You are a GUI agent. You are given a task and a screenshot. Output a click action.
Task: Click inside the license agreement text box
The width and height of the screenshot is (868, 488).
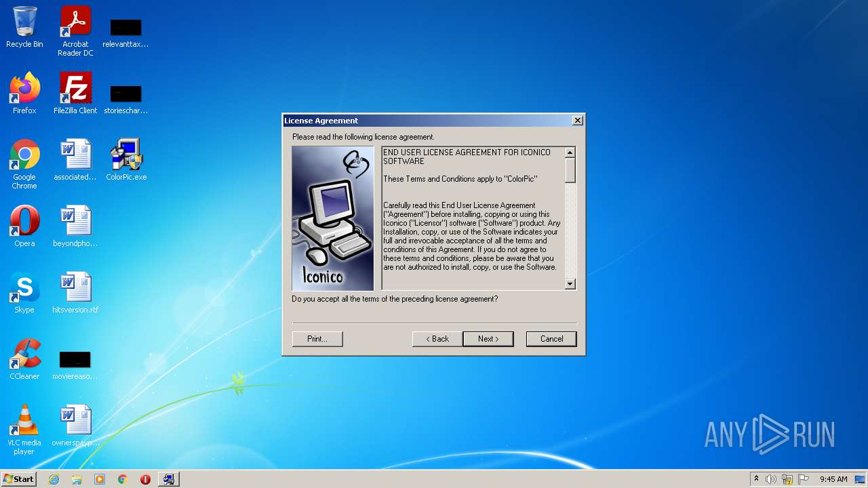tap(473, 218)
